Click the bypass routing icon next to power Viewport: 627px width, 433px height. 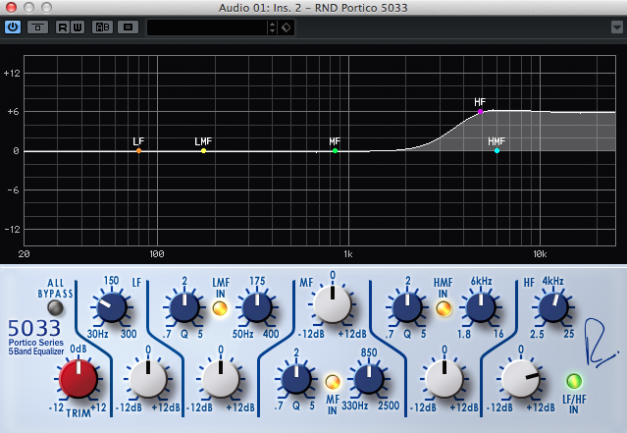pyautogui.click(x=38, y=27)
